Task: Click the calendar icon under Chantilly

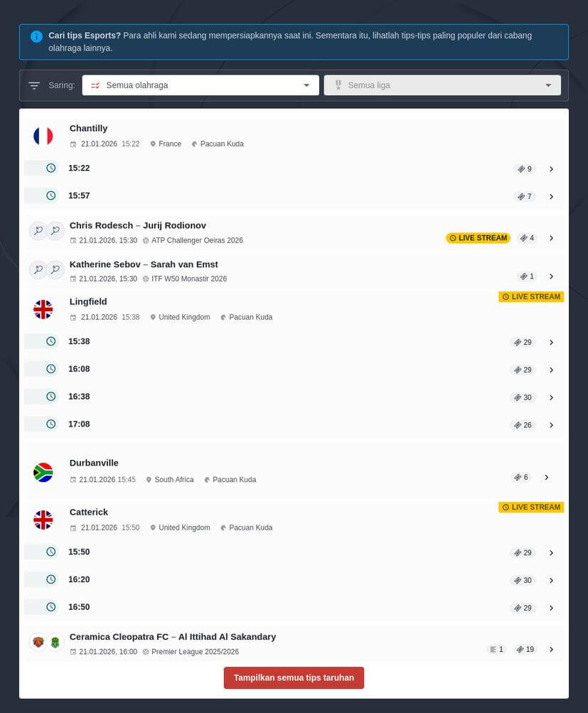Action: (73, 144)
